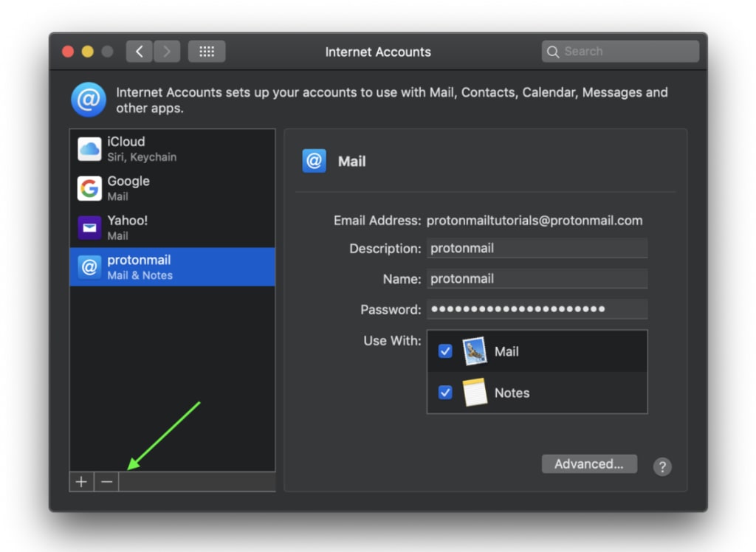Close the Internet Accounts window

[x=68, y=52]
